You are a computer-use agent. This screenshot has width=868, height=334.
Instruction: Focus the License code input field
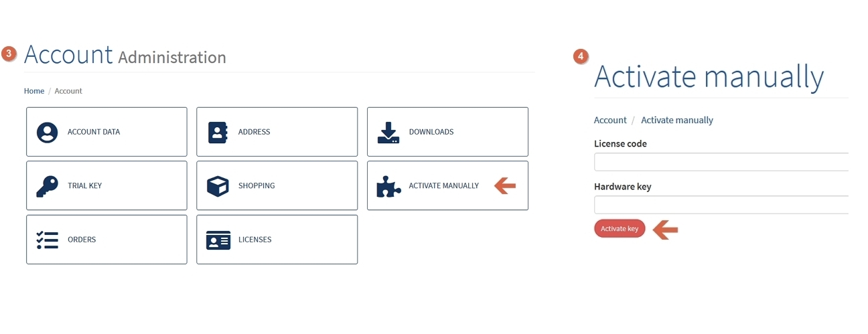click(721, 162)
